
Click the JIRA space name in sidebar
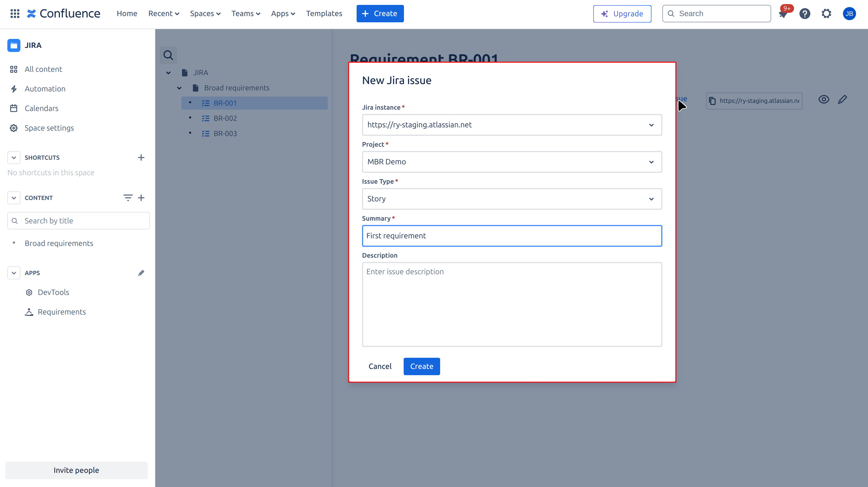pos(33,45)
